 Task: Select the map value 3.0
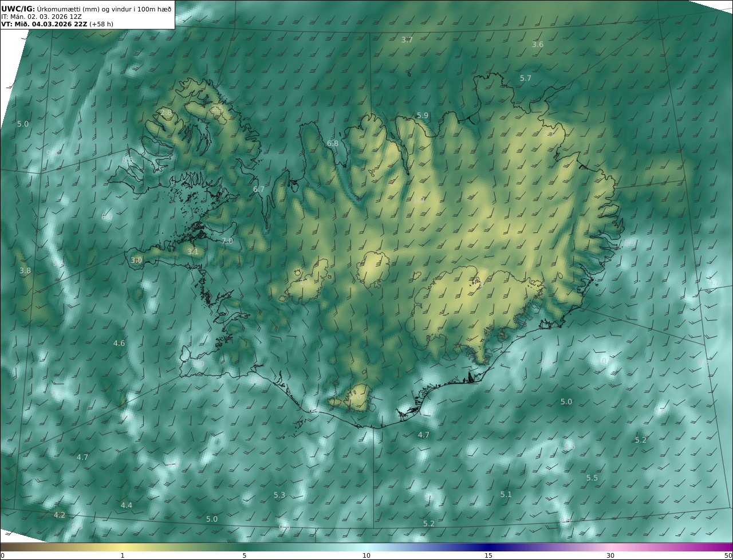pos(136,261)
